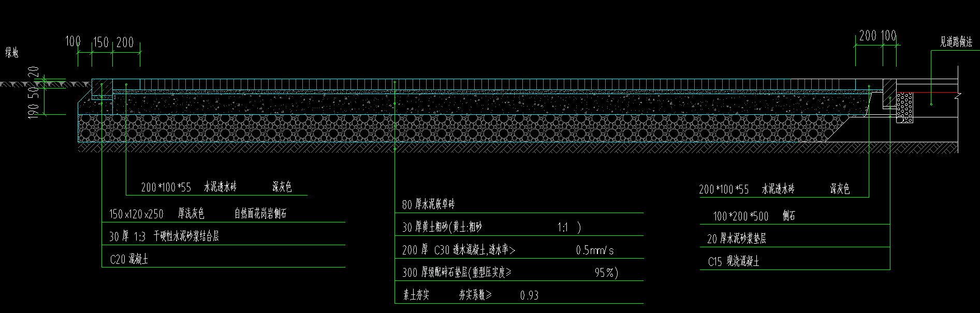
Task: Select the 0.5mm/s permeability value
Action: pyautogui.click(x=595, y=250)
